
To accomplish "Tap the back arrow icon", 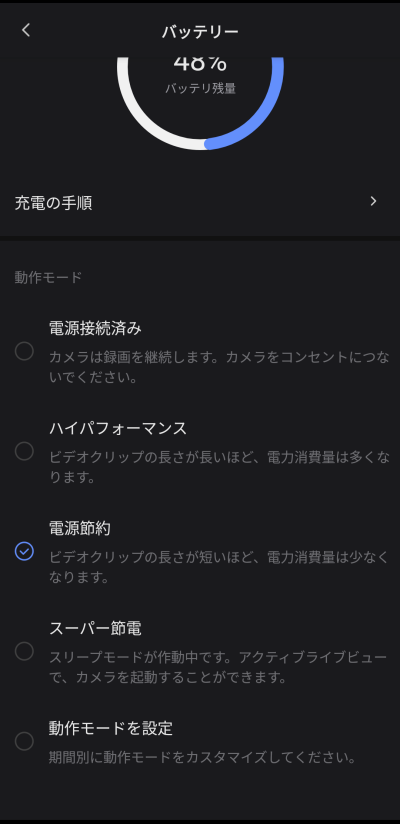I will pos(26,30).
